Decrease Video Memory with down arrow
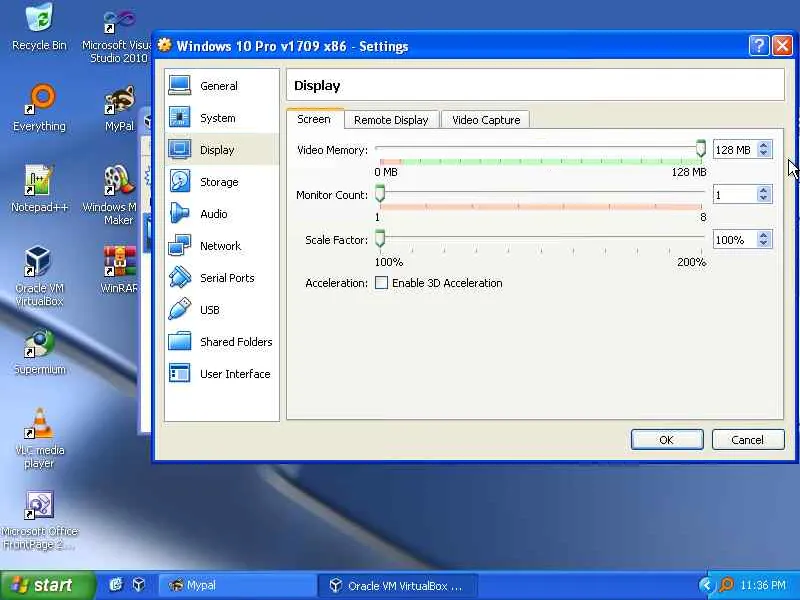Viewport: 800px width, 600px height. [x=763, y=153]
